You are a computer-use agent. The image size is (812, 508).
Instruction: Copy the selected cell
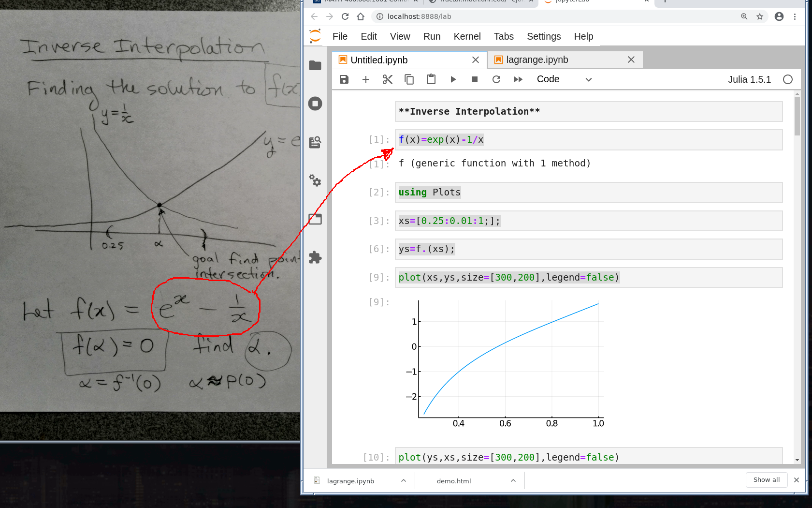pyautogui.click(x=409, y=79)
